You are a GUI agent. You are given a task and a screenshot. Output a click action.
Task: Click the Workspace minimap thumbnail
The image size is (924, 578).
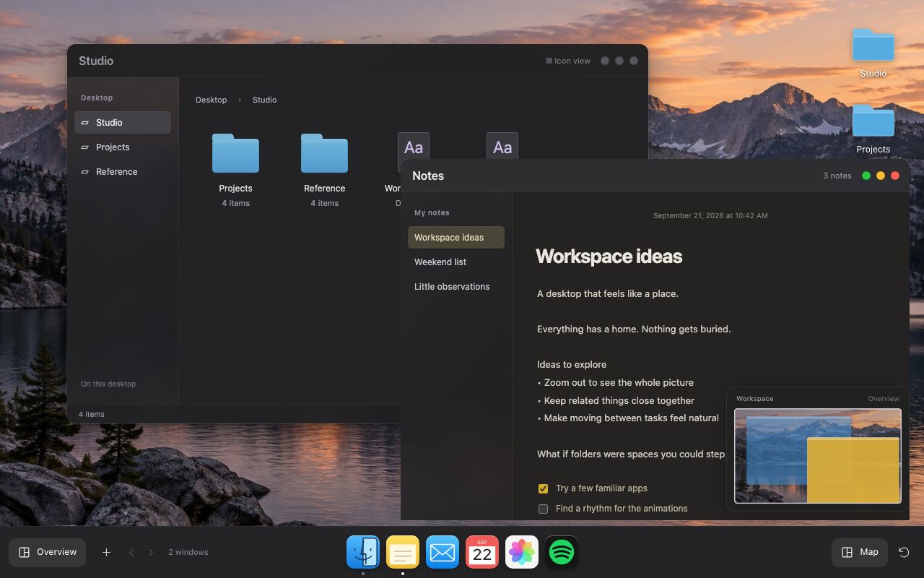818,456
